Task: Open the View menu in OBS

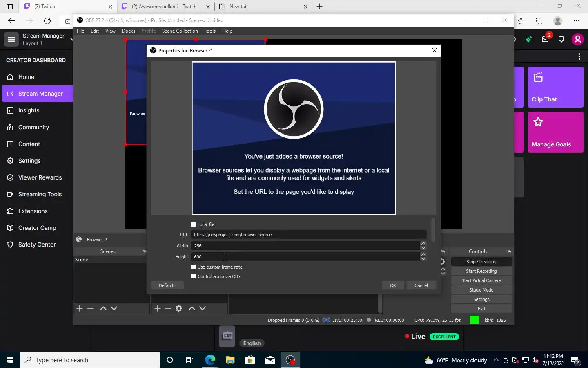Action: click(110, 31)
